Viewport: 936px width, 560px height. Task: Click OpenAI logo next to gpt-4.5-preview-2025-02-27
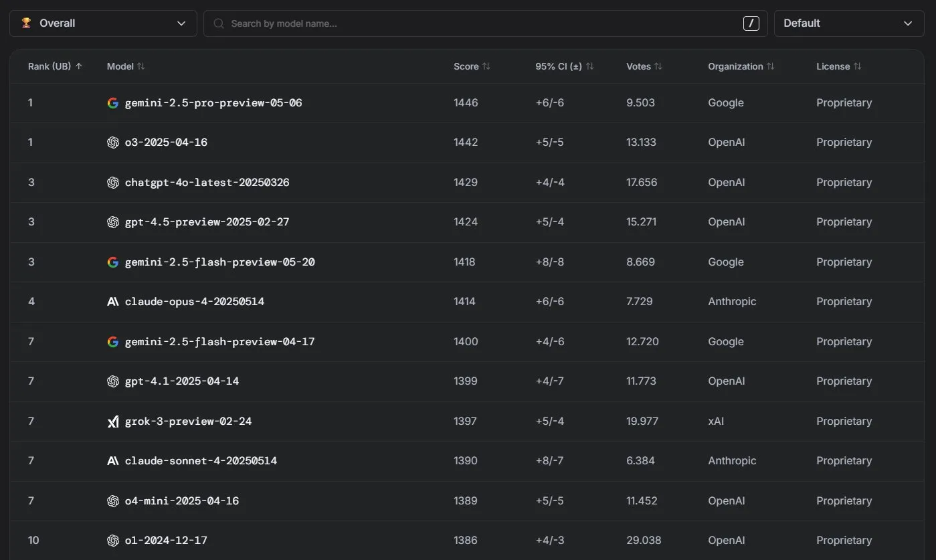pyautogui.click(x=113, y=222)
